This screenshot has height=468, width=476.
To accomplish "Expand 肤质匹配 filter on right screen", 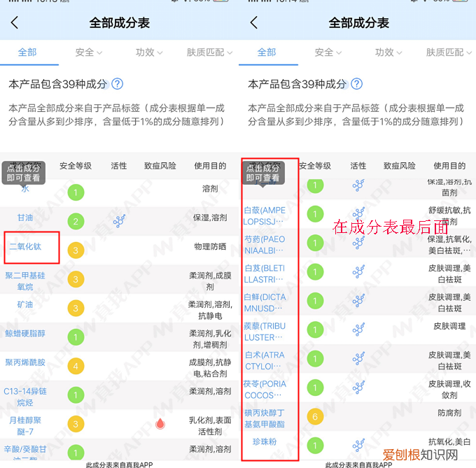I will 449,52.
